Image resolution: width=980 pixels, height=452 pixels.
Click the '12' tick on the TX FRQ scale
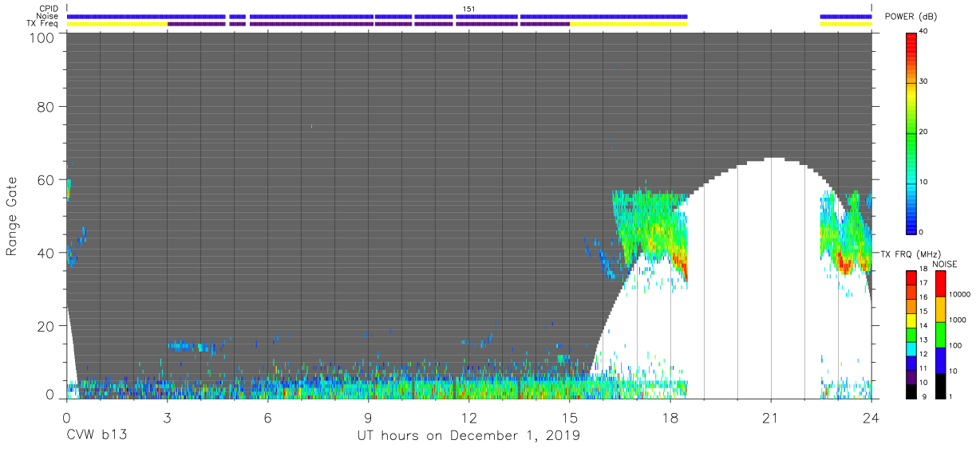[x=924, y=354]
